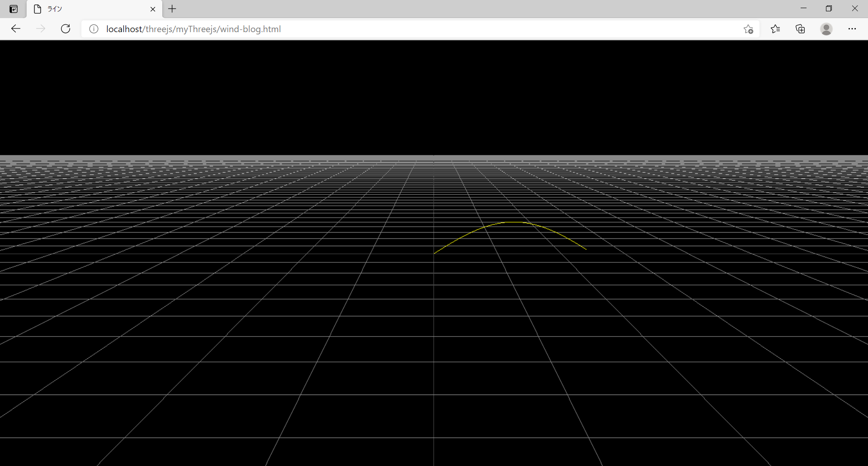Viewport: 868px width, 466px height.
Task: Open the browser profile menu
Action: pos(826,29)
